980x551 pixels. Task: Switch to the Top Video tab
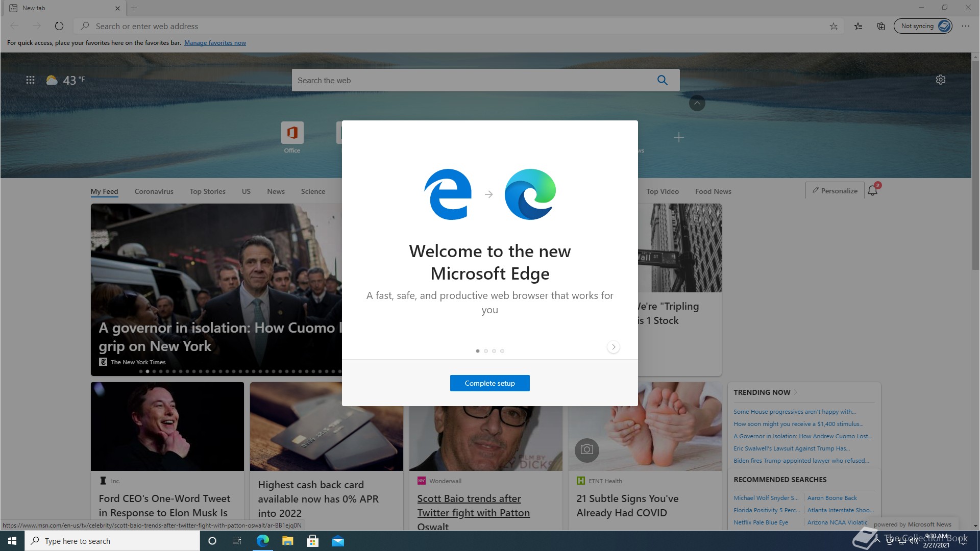(x=663, y=191)
